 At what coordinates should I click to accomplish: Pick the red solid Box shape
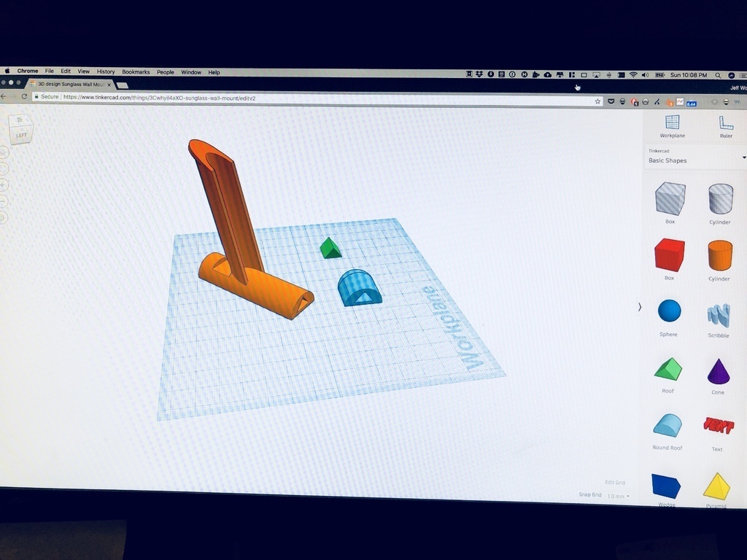pos(670,255)
